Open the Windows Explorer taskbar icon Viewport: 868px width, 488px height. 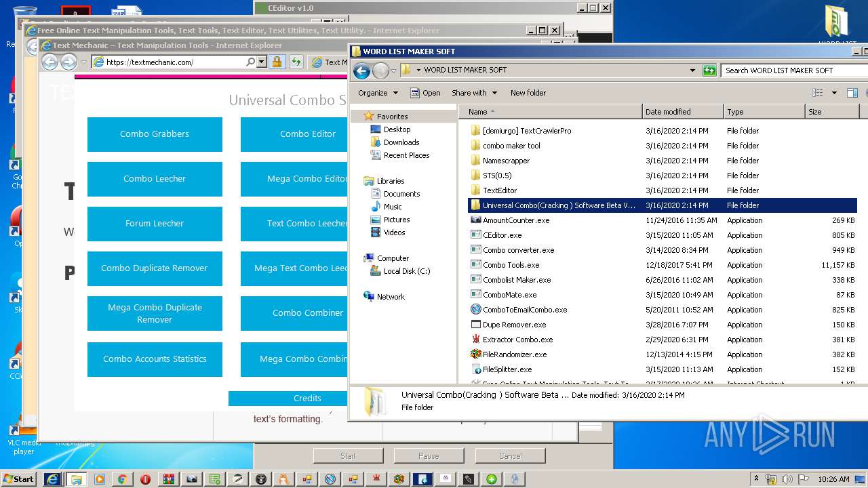tap(76, 479)
